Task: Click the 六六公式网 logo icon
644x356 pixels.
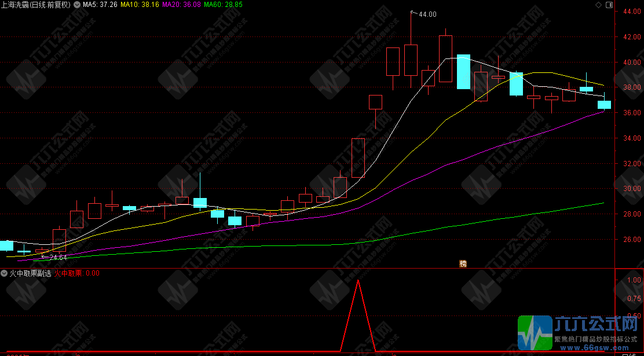Action: 535,333
